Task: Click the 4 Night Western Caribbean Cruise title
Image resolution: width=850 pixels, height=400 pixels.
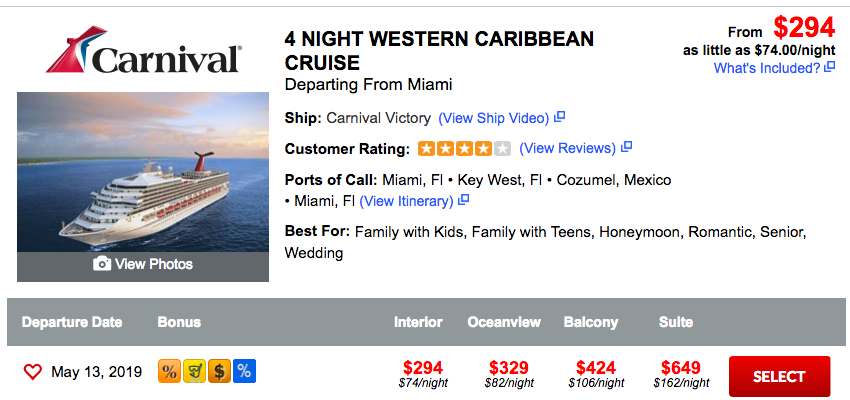Action: [x=439, y=51]
